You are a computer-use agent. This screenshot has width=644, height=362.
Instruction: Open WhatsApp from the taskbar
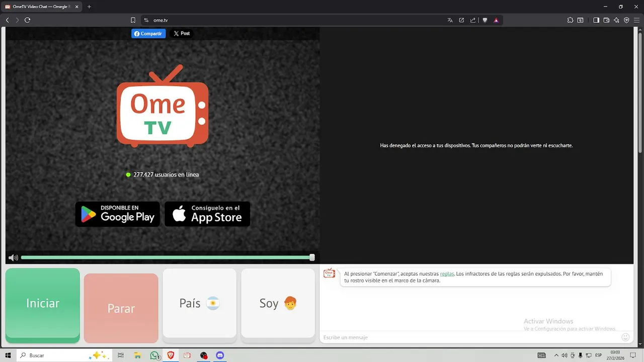coord(154,355)
